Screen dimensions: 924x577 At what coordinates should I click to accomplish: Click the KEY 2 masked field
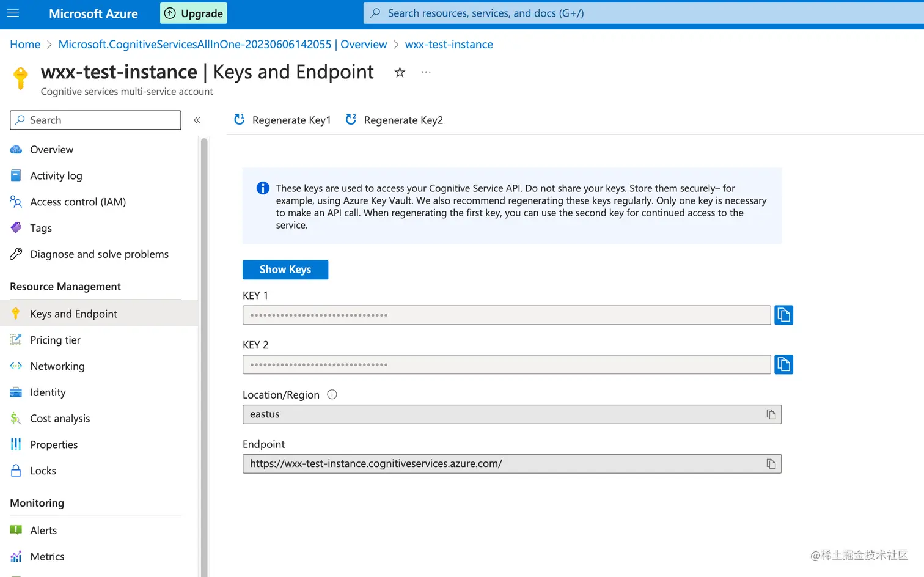tap(507, 365)
